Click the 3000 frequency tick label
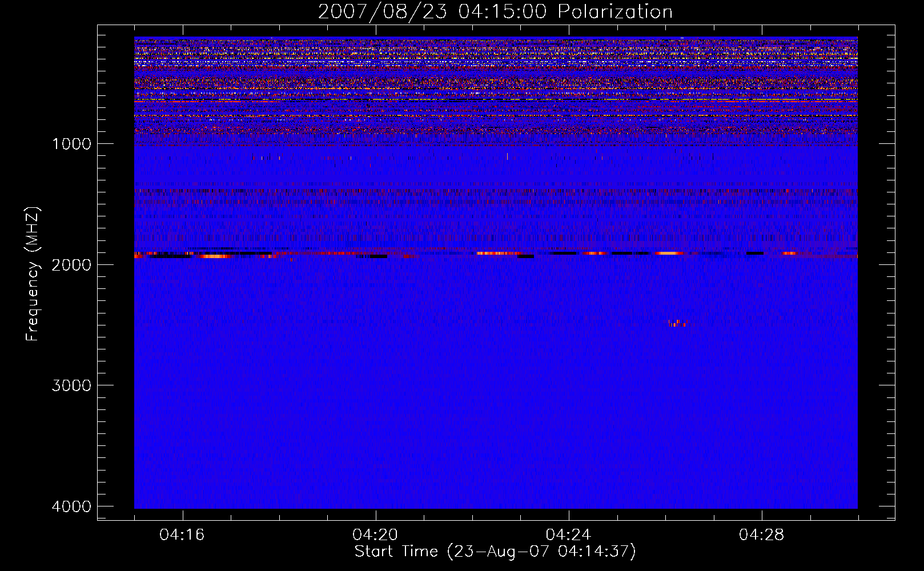Screen dimensions: 924x571 tap(71, 385)
